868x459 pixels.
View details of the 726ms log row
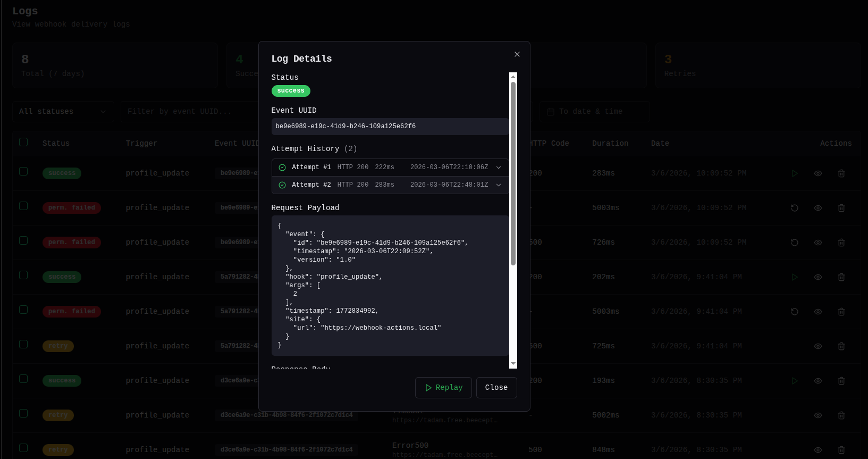point(818,243)
